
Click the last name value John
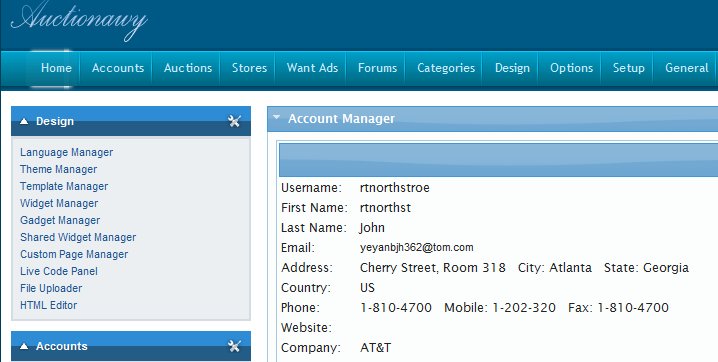pos(372,228)
